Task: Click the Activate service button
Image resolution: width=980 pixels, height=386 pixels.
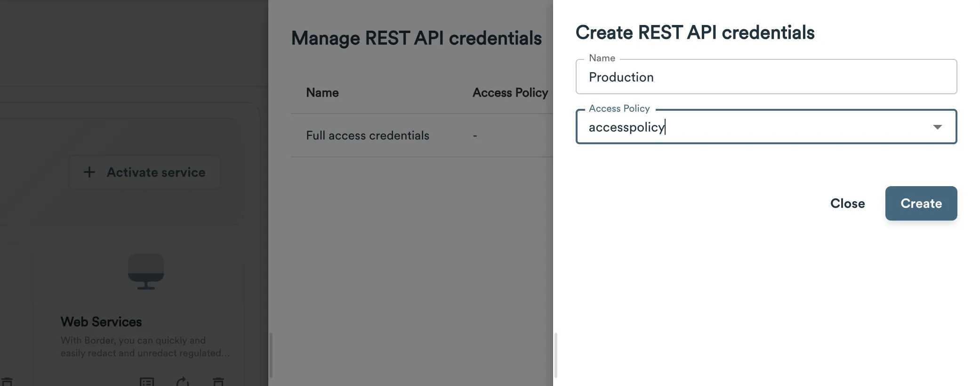Action: click(x=145, y=172)
